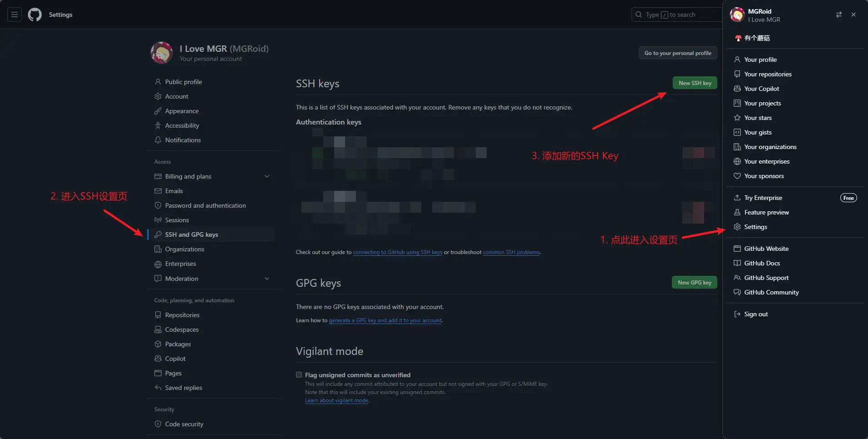Click the package icon beside Packages
Image resolution: width=868 pixels, height=439 pixels.
click(x=158, y=344)
